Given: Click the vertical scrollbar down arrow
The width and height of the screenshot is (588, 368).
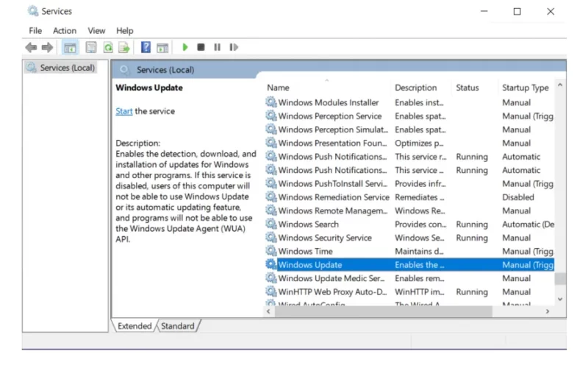Looking at the screenshot, I should [x=560, y=300].
